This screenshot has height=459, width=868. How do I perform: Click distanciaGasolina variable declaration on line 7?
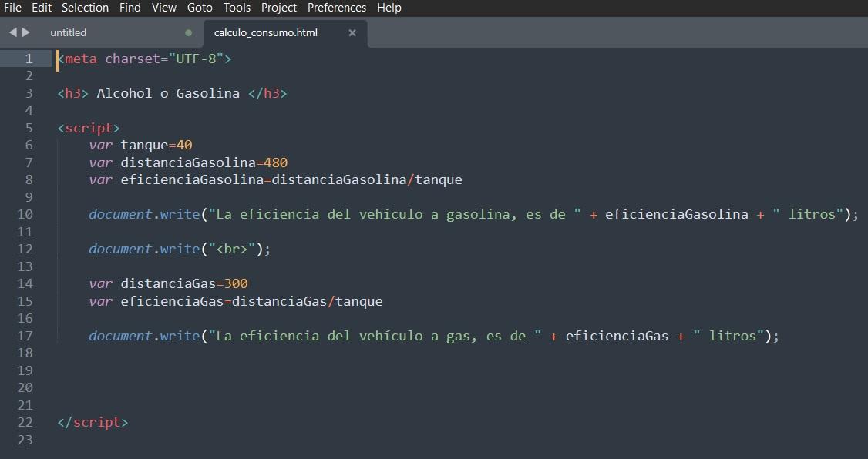tap(188, 162)
